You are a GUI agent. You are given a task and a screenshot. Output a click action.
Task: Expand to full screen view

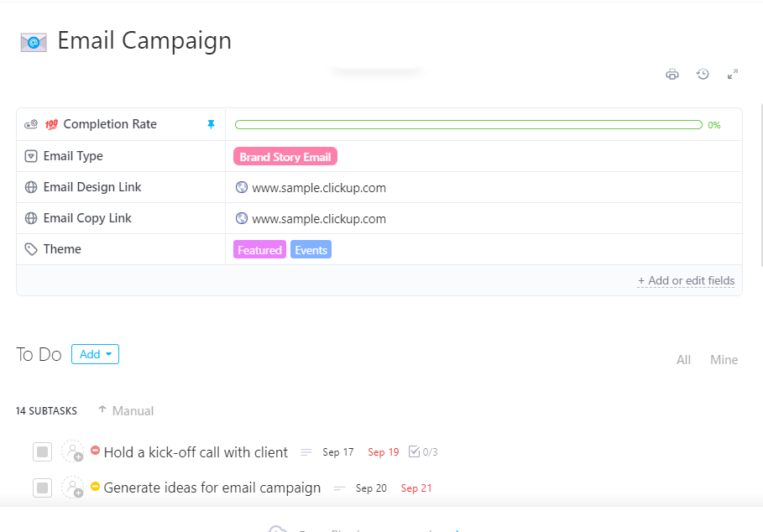[733, 74]
